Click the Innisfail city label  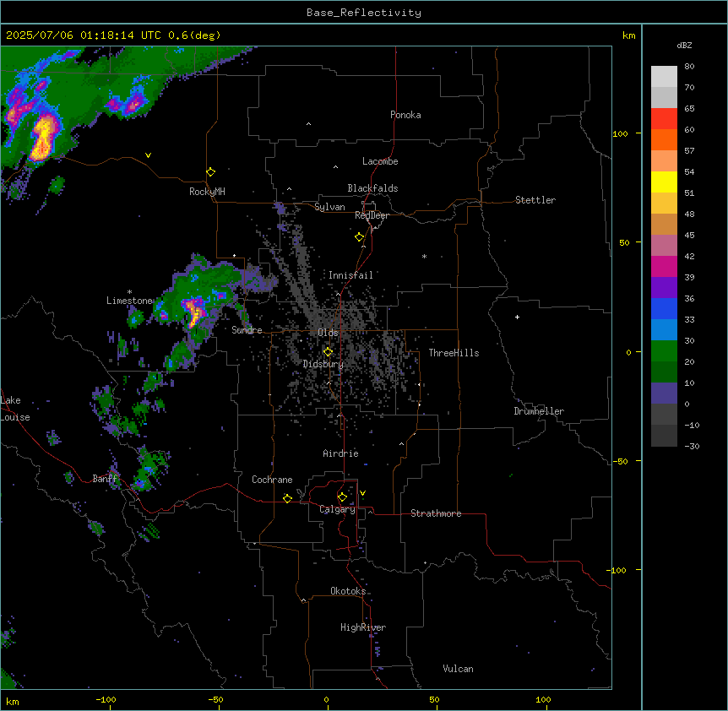350,275
